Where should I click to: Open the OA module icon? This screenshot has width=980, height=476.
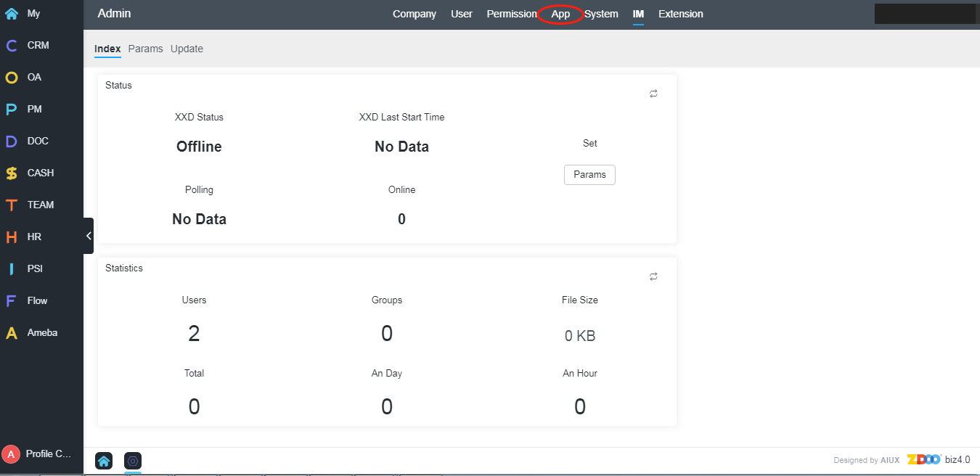pyautogui.click(x=12, y=77)
